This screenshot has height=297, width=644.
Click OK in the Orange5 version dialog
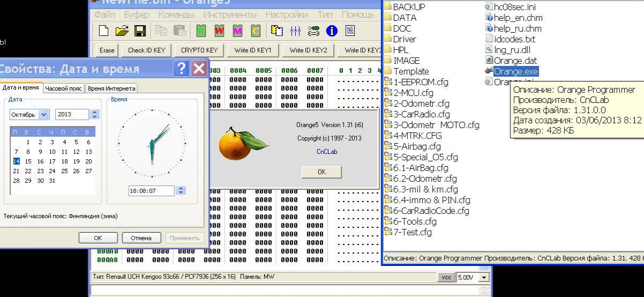(321, 172)
